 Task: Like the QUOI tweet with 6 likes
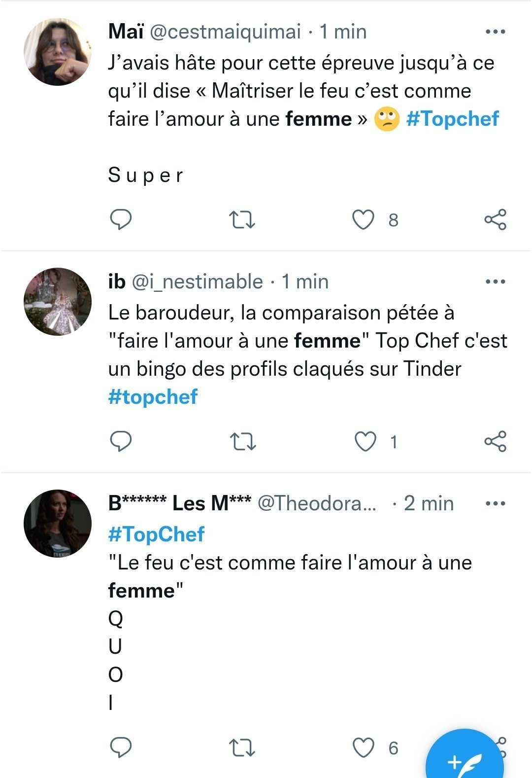364,748
